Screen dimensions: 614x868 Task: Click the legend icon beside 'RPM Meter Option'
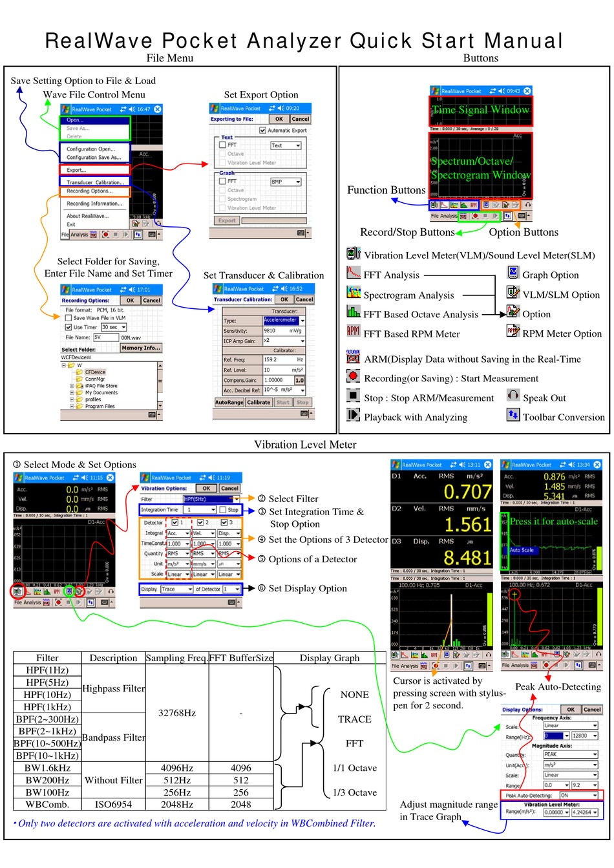[x=513, y=331]
